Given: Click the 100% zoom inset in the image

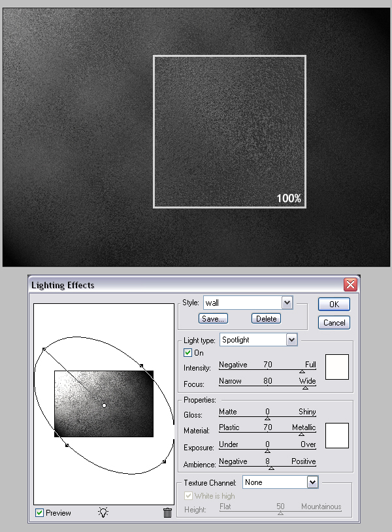Looking at the screenshot, I should 229,131.
